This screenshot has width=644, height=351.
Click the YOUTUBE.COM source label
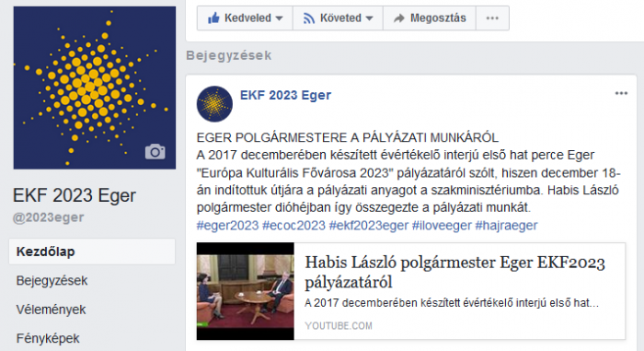click(x=339, y=326)
